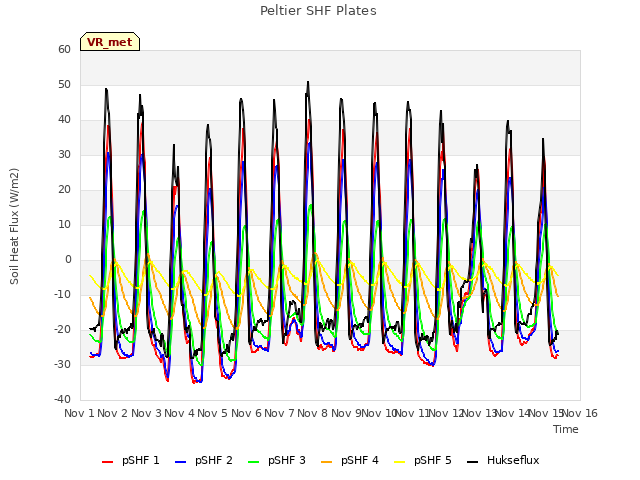Screen dimensions: 640x480
Task: Click the Nov 12 tick label
Action: [x=446, y=413]
